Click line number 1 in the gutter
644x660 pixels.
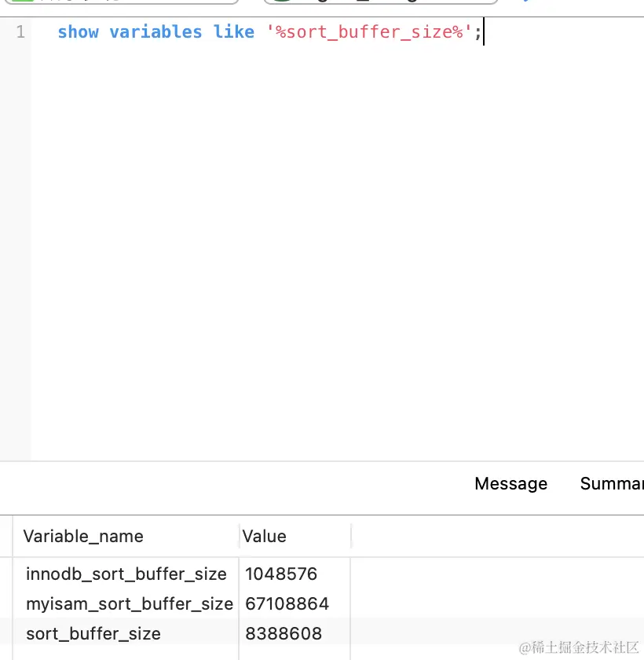20,32
